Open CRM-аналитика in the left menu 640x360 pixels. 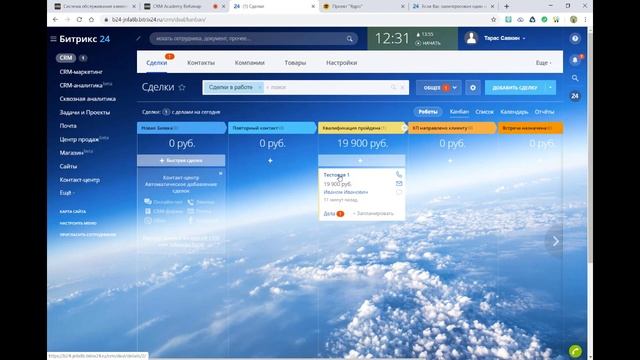point(81,85)
